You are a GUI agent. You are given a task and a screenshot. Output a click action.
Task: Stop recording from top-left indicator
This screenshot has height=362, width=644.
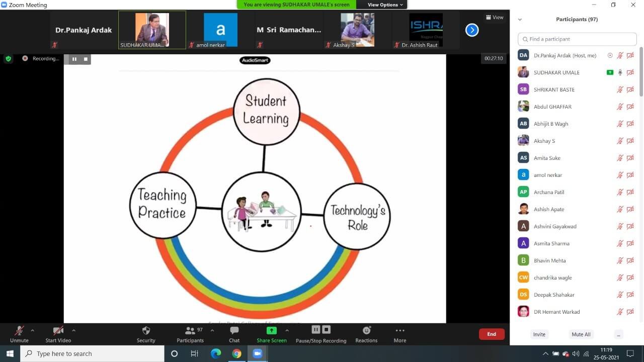86,59
